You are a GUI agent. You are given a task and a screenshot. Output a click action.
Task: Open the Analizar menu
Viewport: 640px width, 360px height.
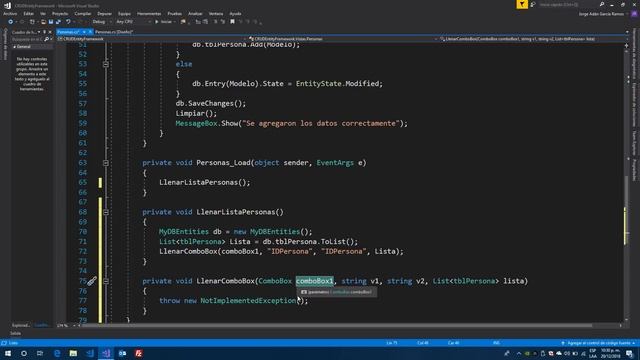coord(195,13)
